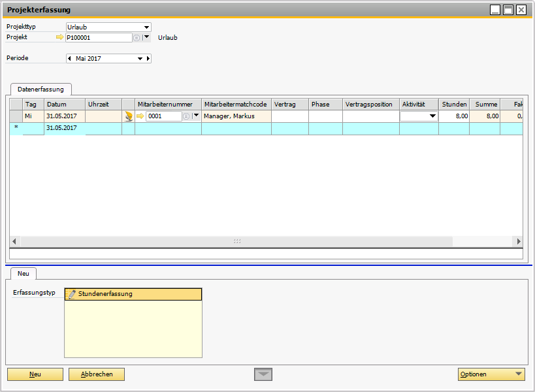Click the stamp icon in first data row
Screen dimensions: 535x392
(x=129, y=116)
